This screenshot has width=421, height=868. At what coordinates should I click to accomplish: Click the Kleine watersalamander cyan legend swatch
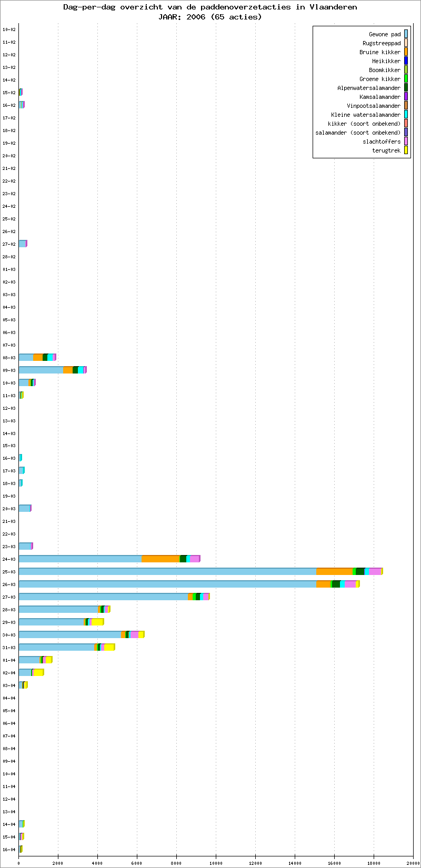(406, 115)
